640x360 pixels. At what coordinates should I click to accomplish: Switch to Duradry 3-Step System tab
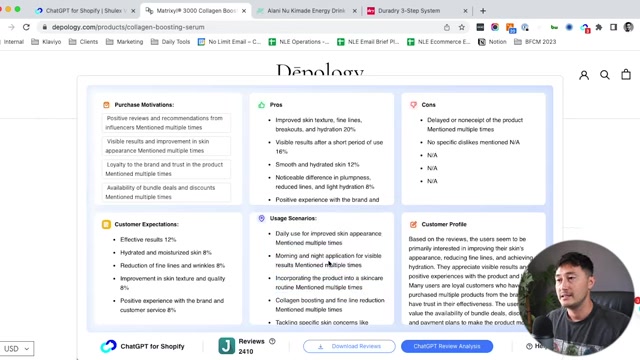pos(416,11)
